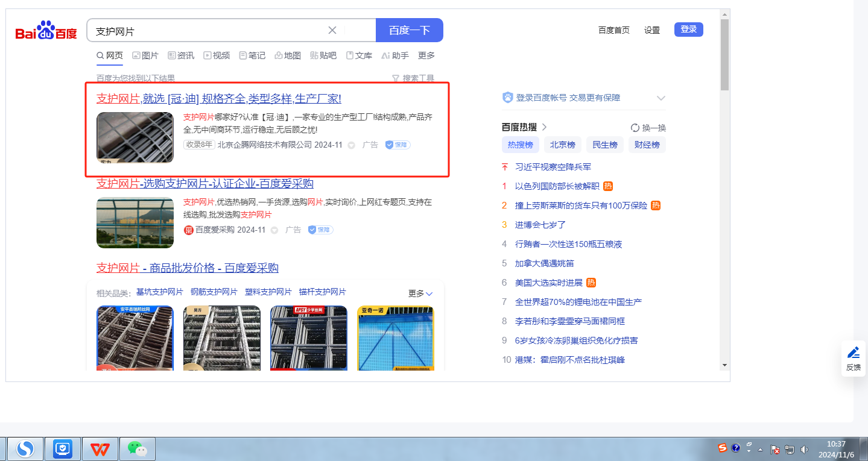Open the 冠·迪 支护网片 result title
The image size is (868, 461).
tap(219, 99)
